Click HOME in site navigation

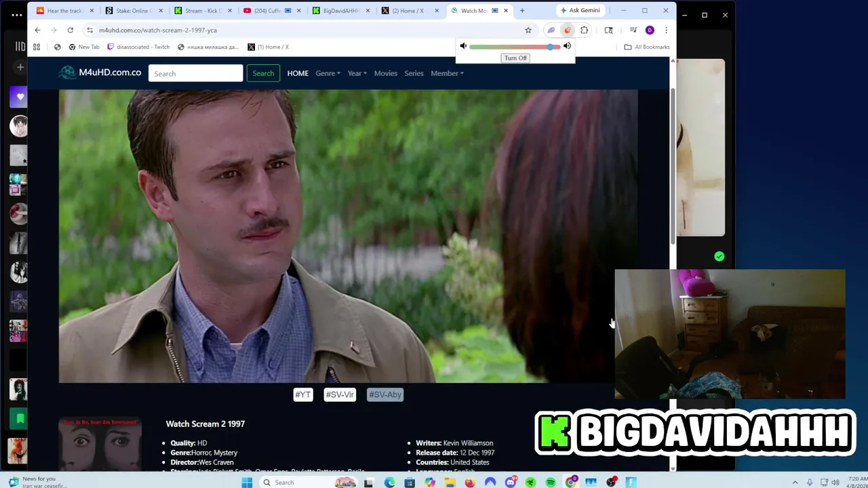pos(298,73)
